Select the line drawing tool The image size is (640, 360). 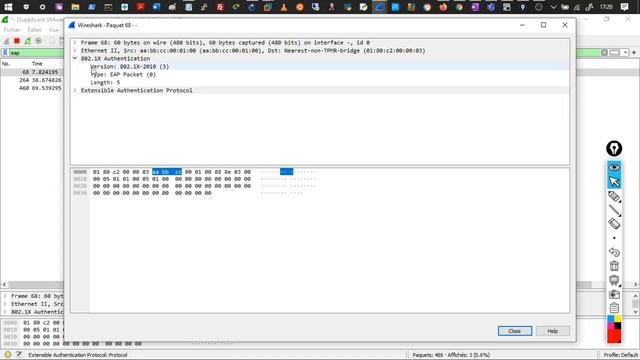tap(614, 210)
